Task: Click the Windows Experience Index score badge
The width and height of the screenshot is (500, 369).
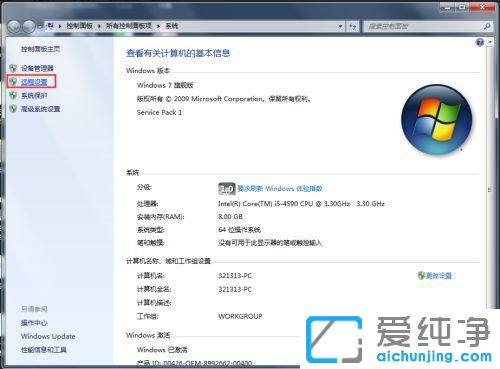Action: (x=227, y=189)
